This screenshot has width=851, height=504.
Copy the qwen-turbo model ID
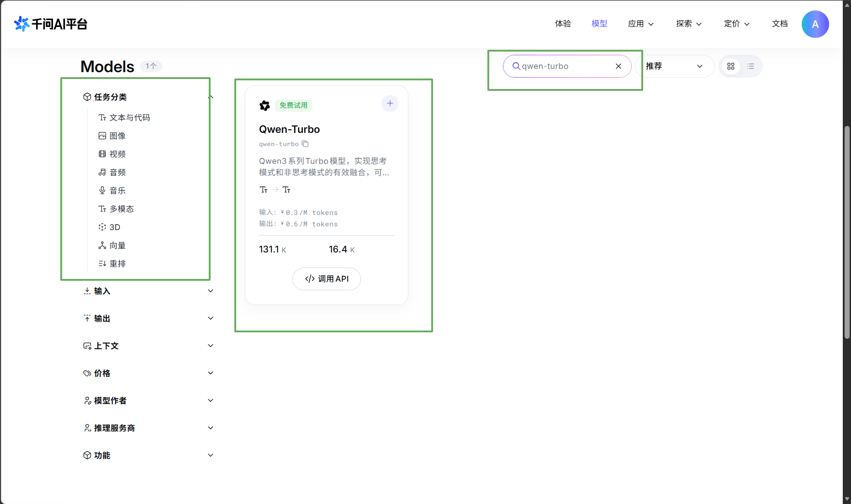(x=305, y=144)
